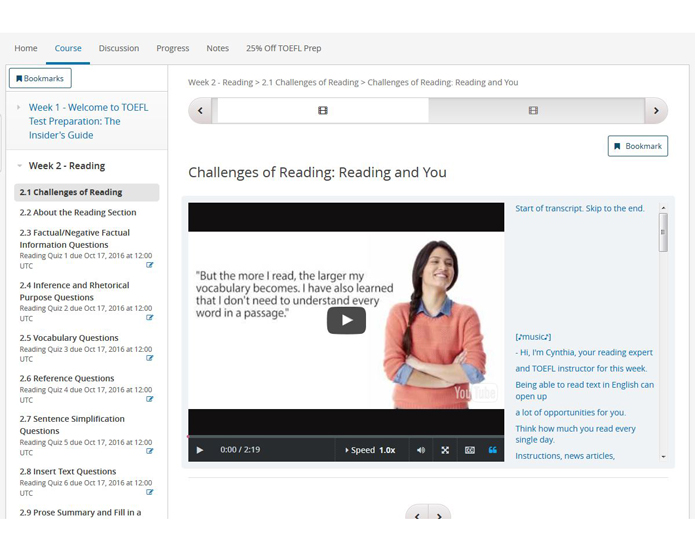Jump to transcript line '[♪music♪]'
Viewport: 695px width, 551px height.
[x=533, y=337]
